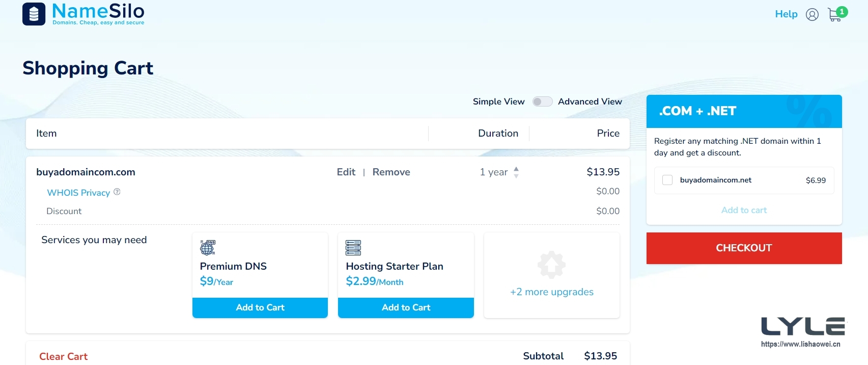The image size is (868, 365).
Task: Click the Premium DNS globe icon
Action: [208, 248]
